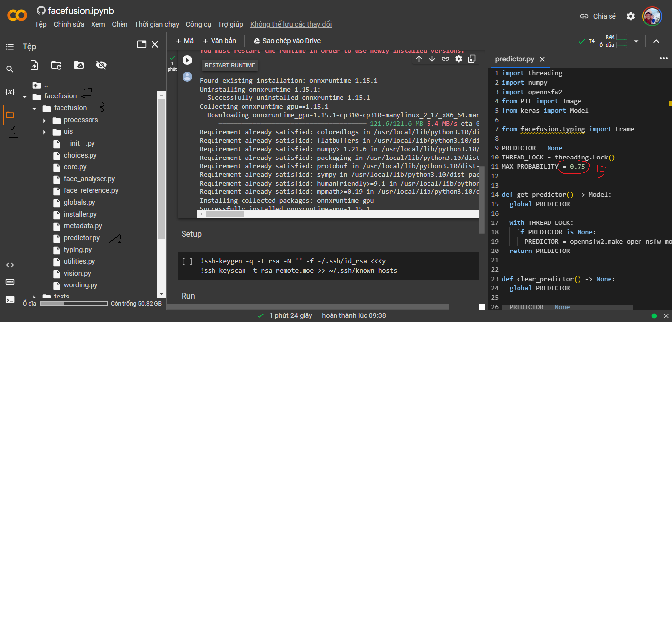The image size is (672, 630).
Task: Open the search icon in the left sidebar
Action: [x=10, y=69]
